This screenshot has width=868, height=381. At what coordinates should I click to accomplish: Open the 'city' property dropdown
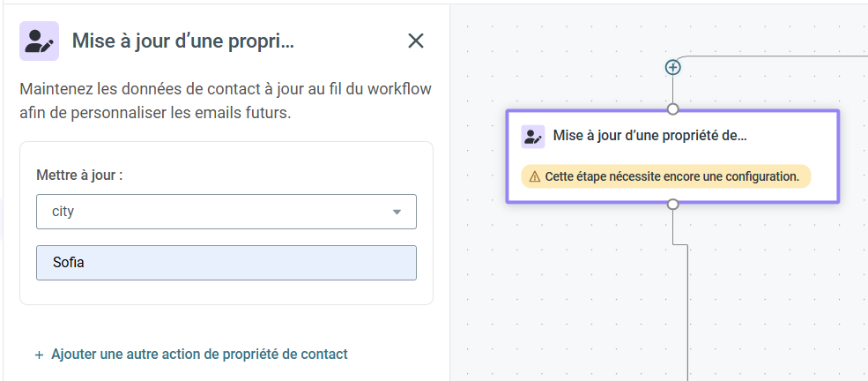[x=226, y=212]
